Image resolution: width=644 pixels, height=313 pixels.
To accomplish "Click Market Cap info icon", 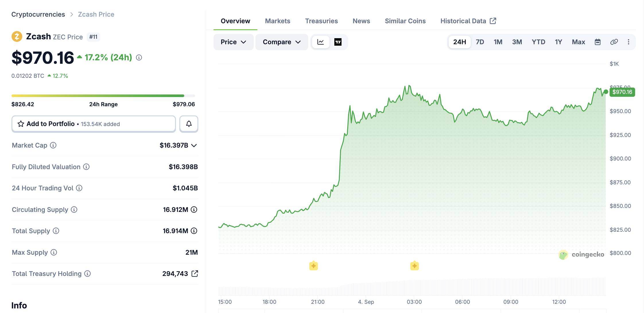I will [53, 145].
